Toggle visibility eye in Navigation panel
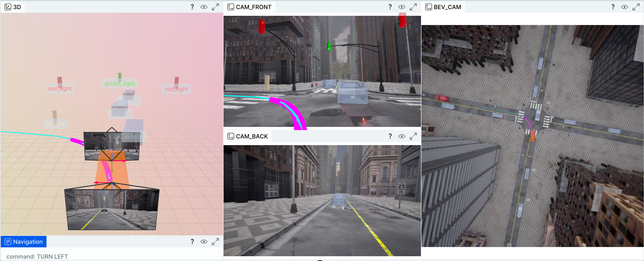Viewport: 644px width, 261px height. (x=204, y=242)
